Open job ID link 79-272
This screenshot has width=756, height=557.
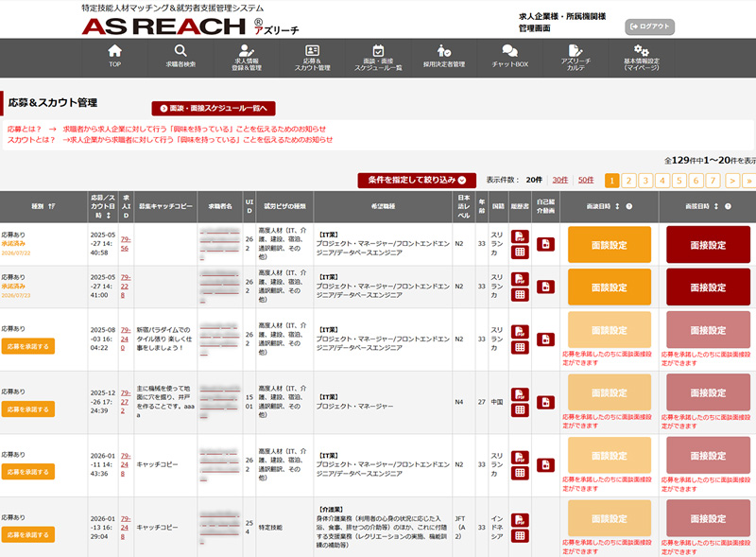[x=125, y=402]
